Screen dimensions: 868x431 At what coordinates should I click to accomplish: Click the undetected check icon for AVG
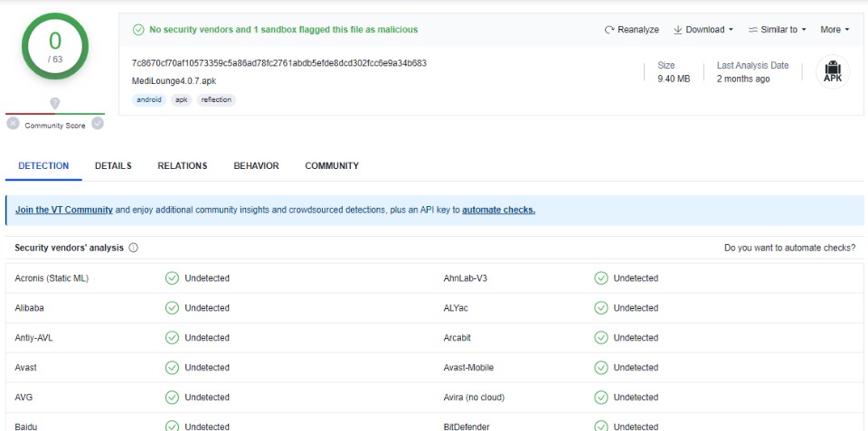(172, 398)
